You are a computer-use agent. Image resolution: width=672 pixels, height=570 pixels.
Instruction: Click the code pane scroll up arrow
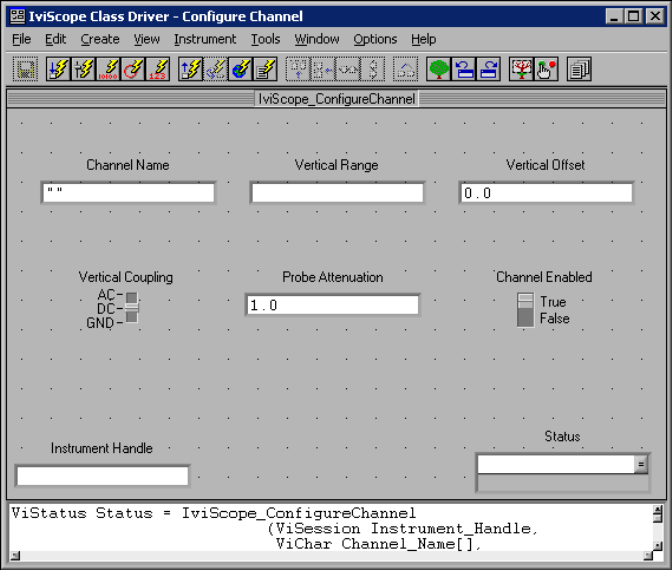pos(657,510)
